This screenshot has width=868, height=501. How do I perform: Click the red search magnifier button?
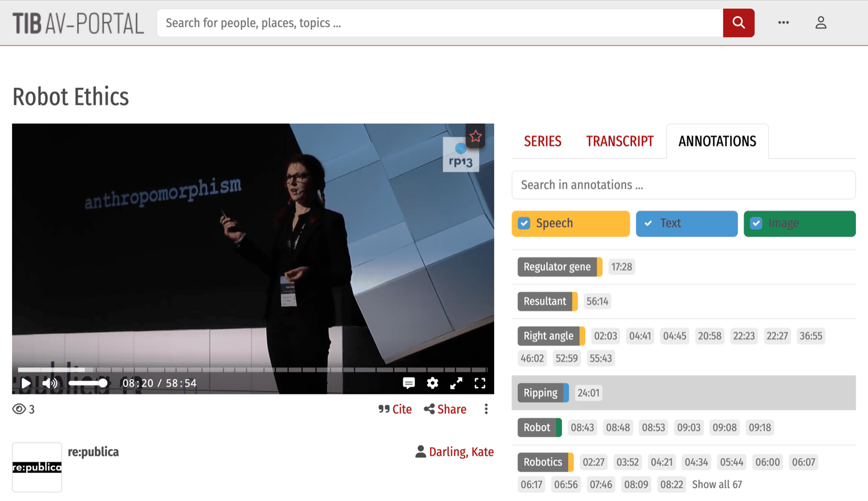coord(738,23)
